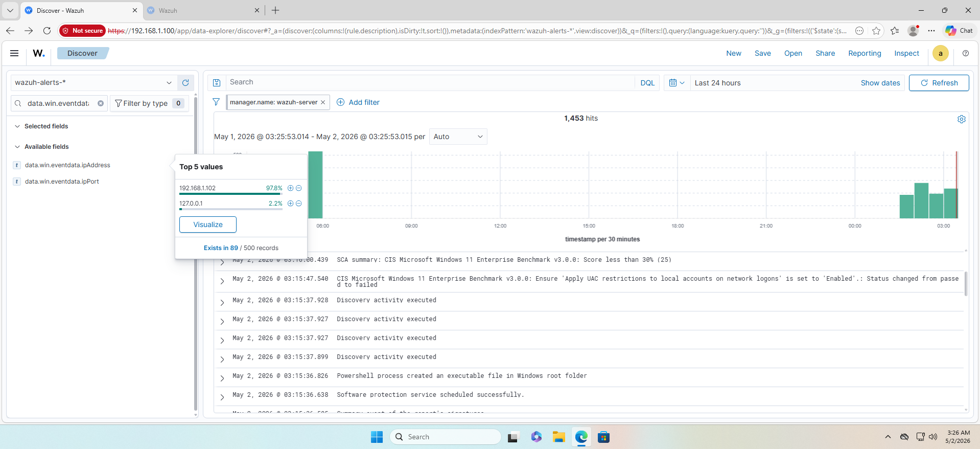Viewport: 980px width, 449px height.
Task: Open the hamburger navigation menu
Action: click(14, 53)
